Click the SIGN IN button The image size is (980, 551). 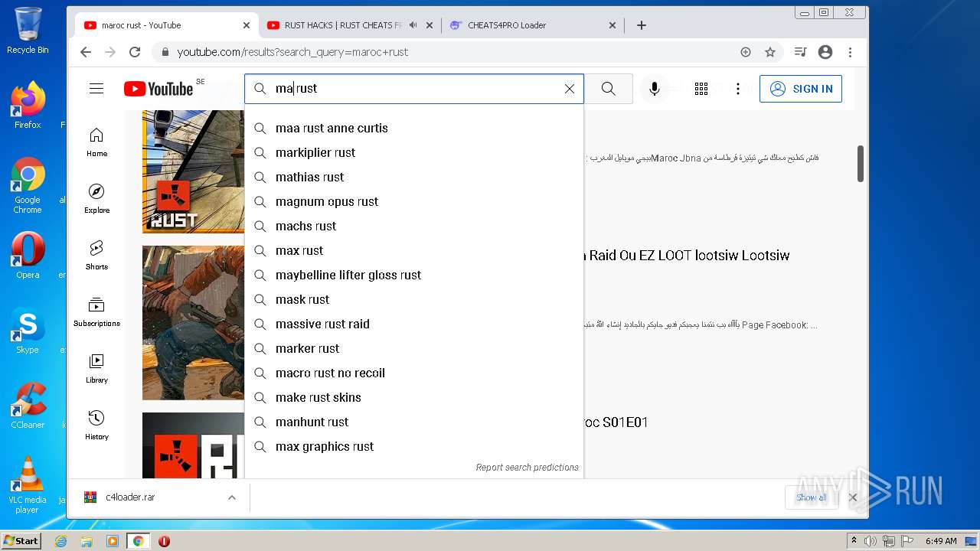801,89
